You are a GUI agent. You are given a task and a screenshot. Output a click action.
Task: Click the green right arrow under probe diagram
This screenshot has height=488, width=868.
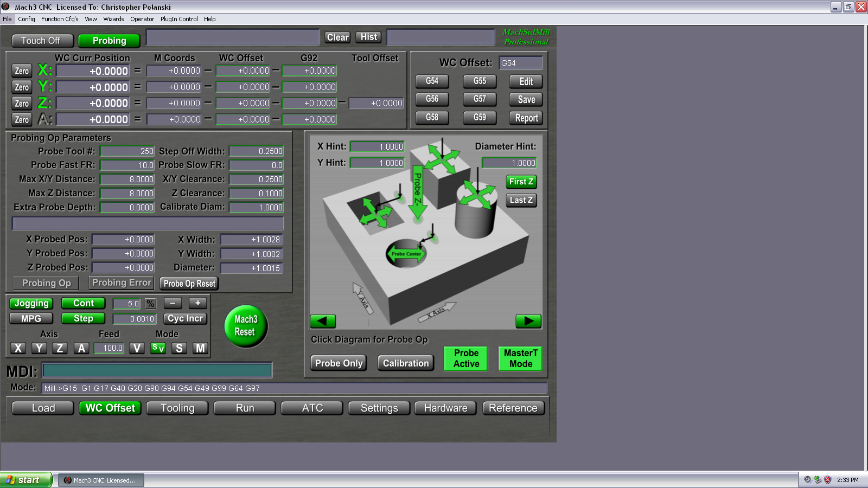[528, 321]
